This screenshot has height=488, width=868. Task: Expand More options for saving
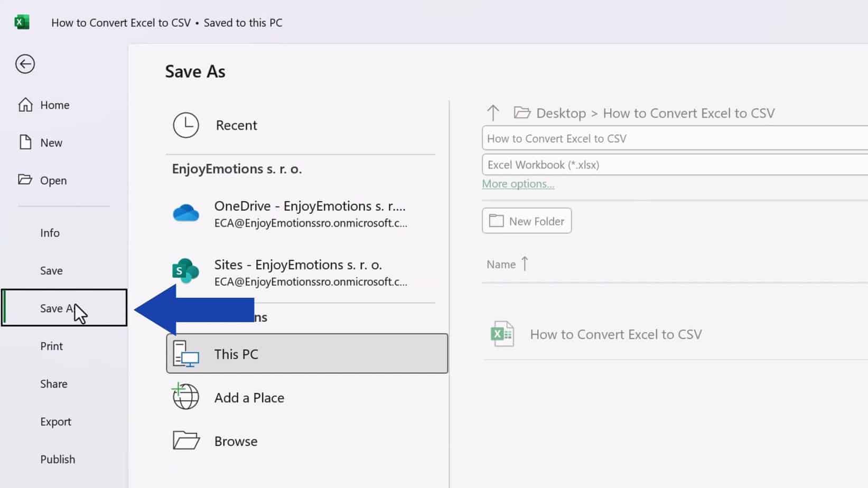[518, 183]
